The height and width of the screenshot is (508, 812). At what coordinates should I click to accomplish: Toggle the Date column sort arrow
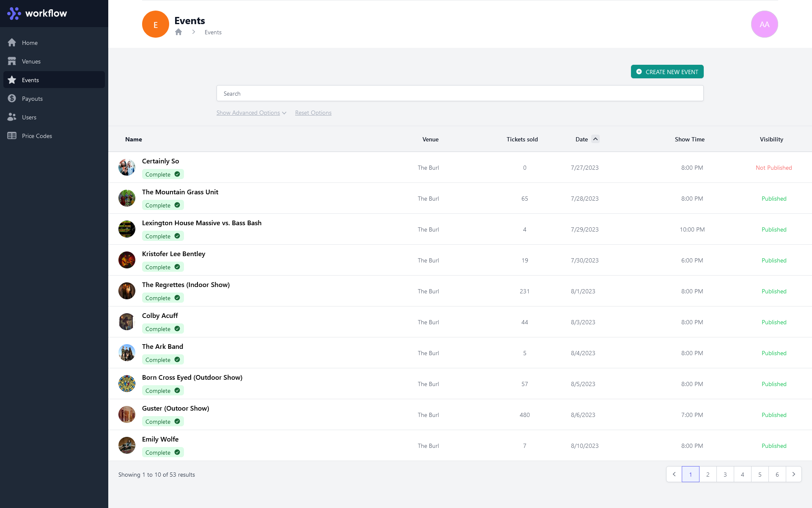point(595,139)
